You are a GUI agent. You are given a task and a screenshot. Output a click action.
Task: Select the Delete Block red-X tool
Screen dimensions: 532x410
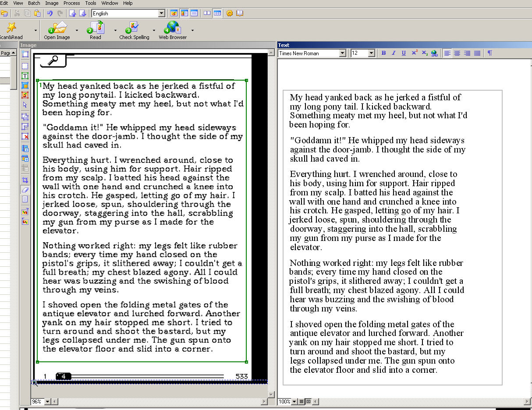25,137
